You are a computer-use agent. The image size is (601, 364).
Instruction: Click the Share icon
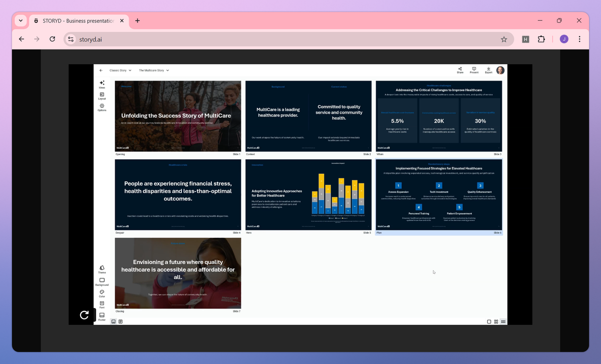point(460,70)
